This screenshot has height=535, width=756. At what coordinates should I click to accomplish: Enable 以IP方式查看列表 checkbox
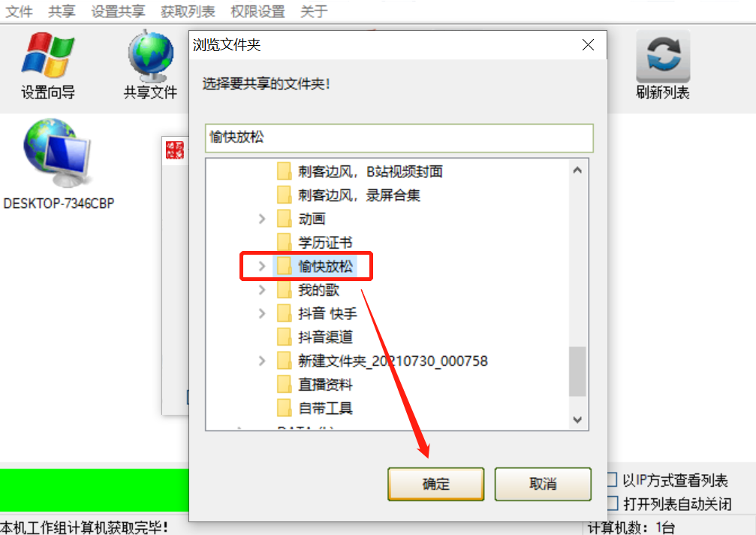pos(612,479)
